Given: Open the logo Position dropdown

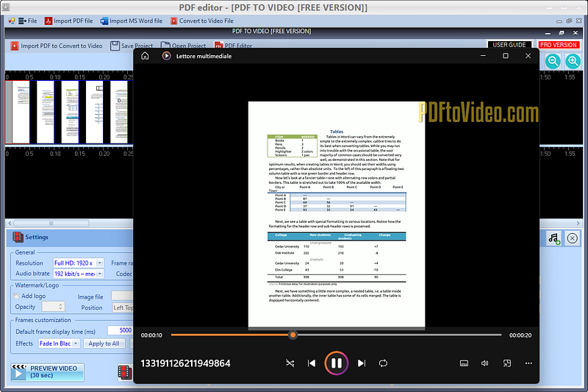Looking at the screenshot, I should point(123,307).
